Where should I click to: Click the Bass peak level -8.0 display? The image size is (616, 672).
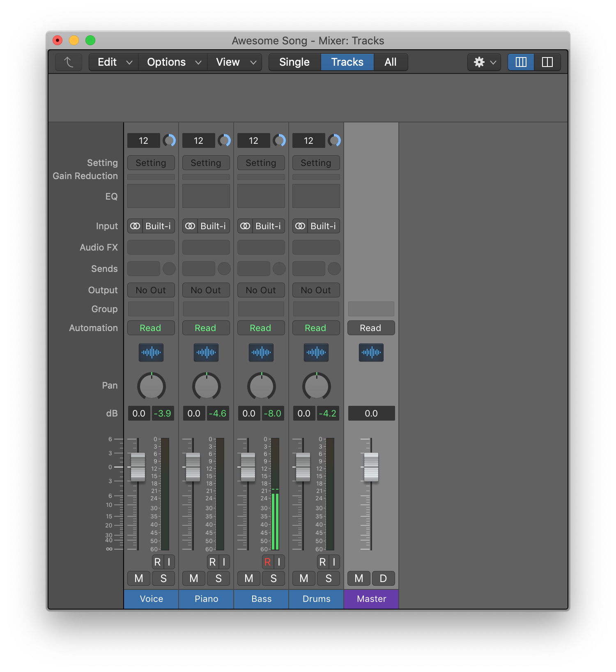(x=273, y=413)
